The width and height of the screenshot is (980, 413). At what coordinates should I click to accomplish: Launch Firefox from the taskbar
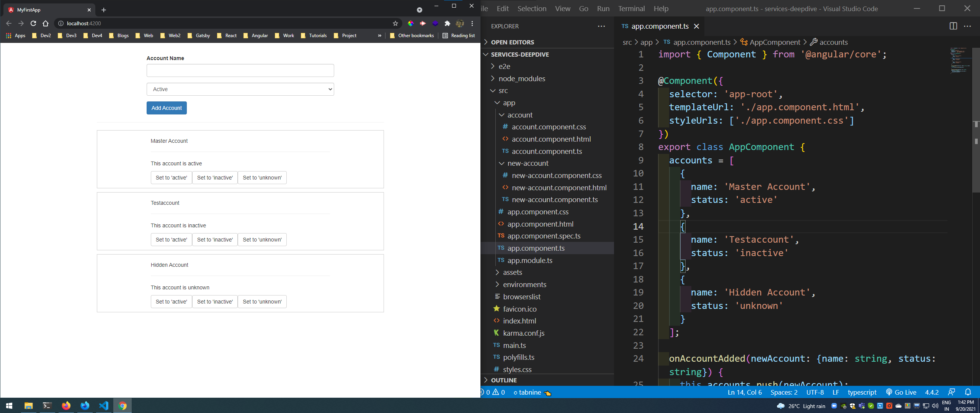tap(66, 405)
